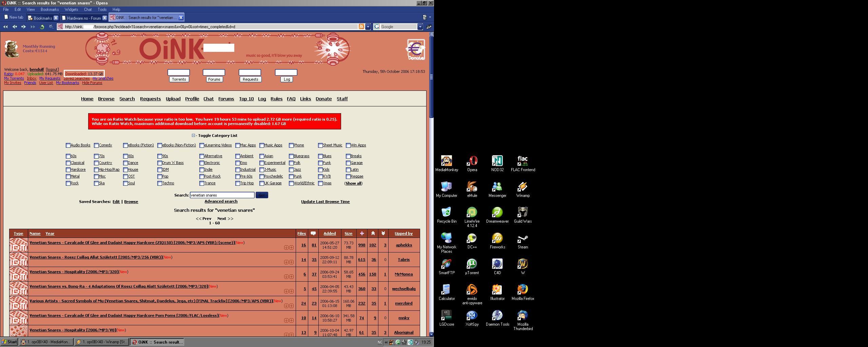Expand hidden system tray icons
The height and width of the screenshot is (347, 868).
pyautogui.click(x=386, y=342)
